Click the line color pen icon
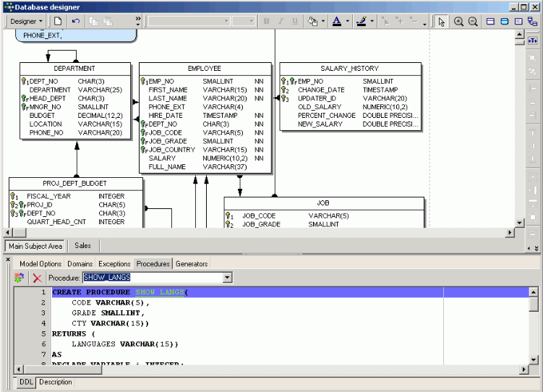This screenshot has width=543, height=392. pyautogui.click(x=362, y=22)
